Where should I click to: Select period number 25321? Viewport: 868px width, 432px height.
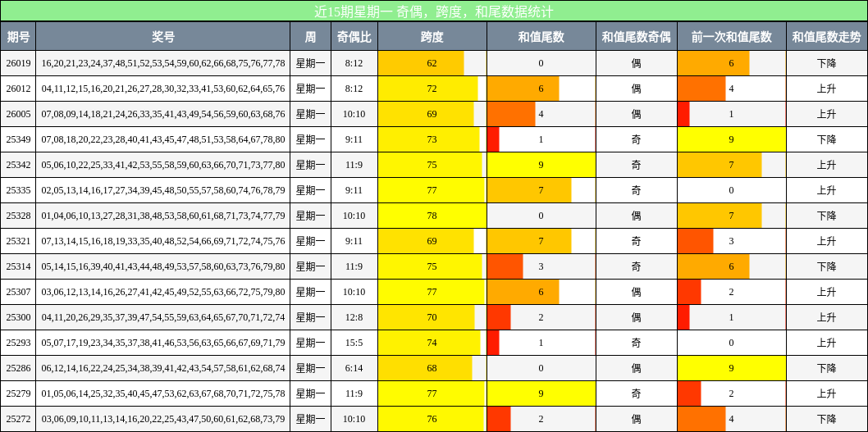(18, 241)
